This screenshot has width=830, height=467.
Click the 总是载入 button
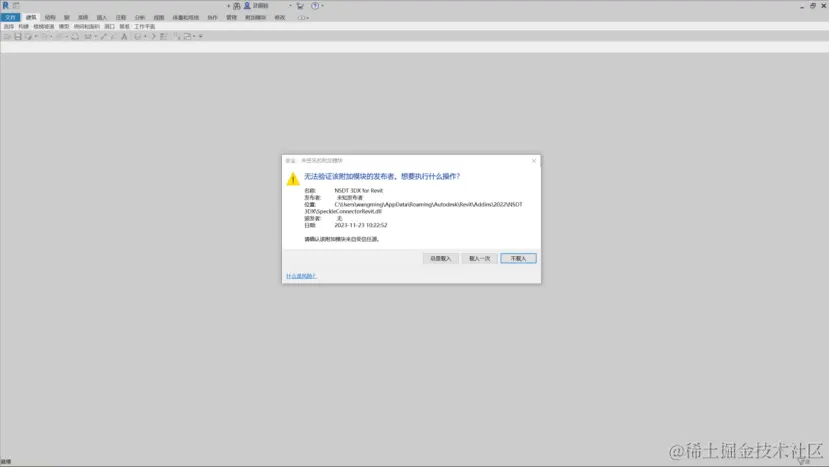[440, 258]
